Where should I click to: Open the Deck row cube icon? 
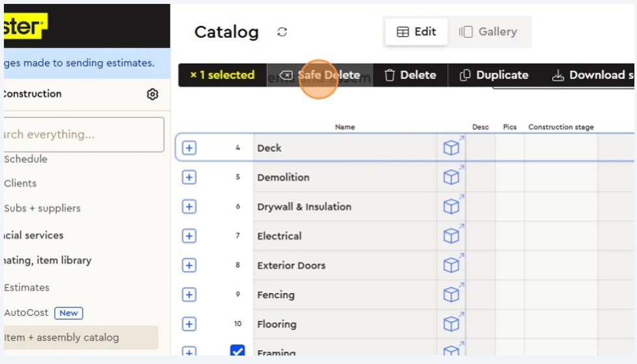451,148
